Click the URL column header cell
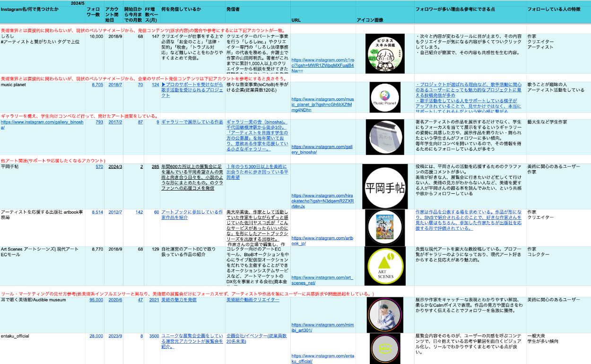Viewport: 591px width, 364px height. pos(296,20)
